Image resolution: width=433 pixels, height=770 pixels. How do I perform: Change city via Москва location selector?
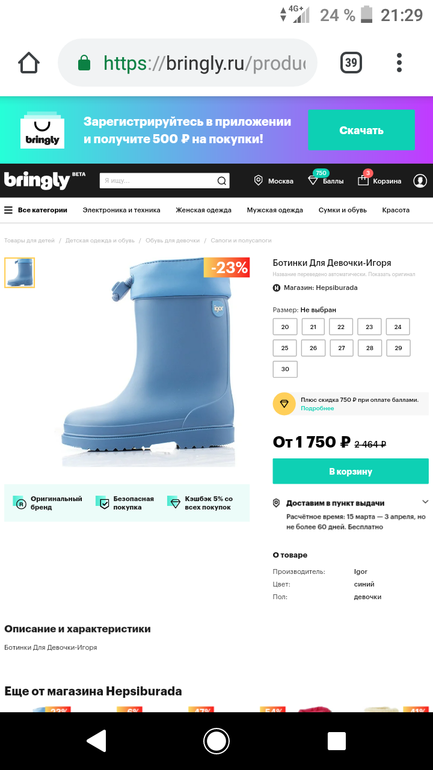(x=273, y=181)
